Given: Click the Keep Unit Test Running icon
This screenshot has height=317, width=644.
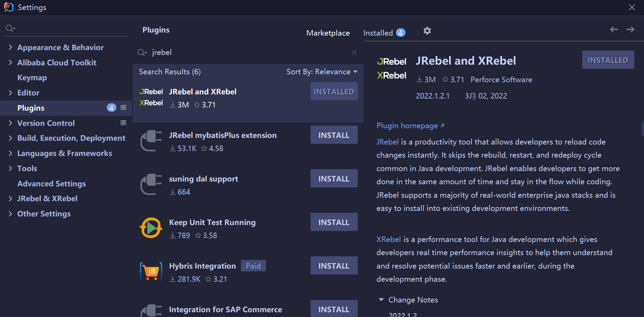Looking at the screenshot, I should point(151,228).
